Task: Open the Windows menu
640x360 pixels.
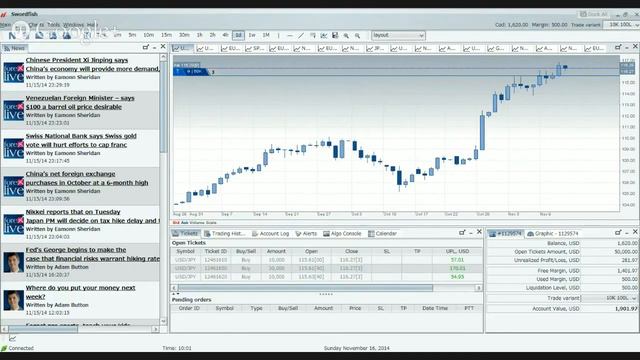Action: click(73, 25)
